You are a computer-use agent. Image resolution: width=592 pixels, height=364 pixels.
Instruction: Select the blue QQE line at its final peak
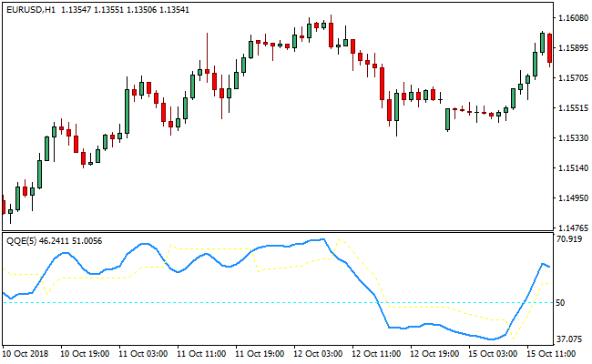543,264
